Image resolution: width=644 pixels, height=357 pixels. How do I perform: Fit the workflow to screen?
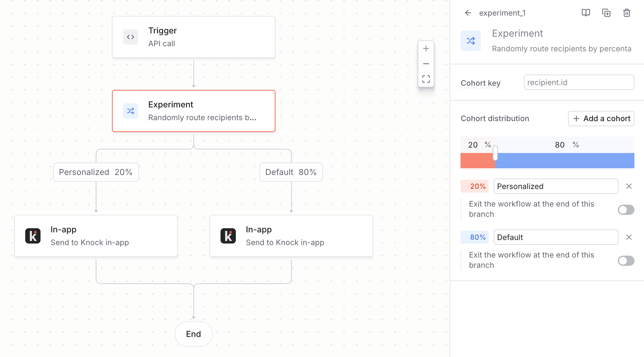(426, 78)
